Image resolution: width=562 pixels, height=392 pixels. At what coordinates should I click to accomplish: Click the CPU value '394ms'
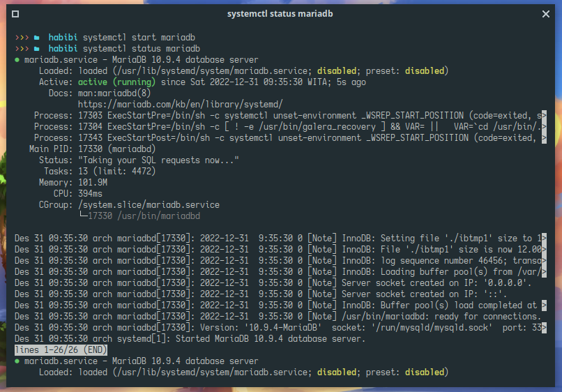point(91,194)
